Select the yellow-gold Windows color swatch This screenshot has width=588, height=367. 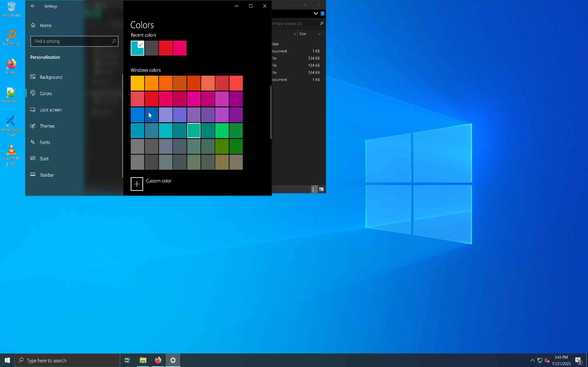pos(137,83)
